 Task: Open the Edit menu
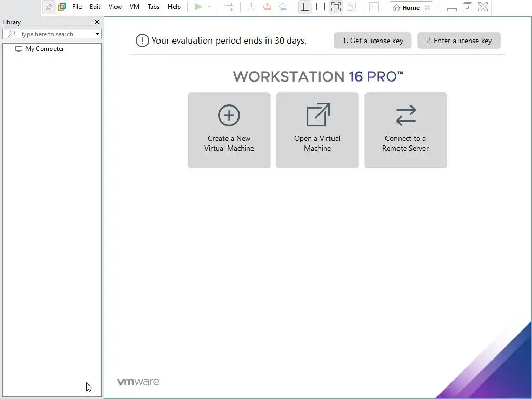[x=95, y=7]
